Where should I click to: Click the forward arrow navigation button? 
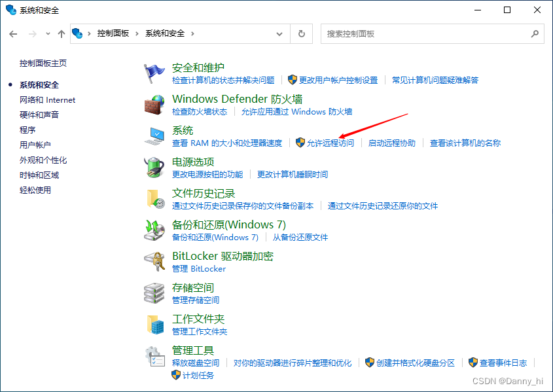point(33,34)
